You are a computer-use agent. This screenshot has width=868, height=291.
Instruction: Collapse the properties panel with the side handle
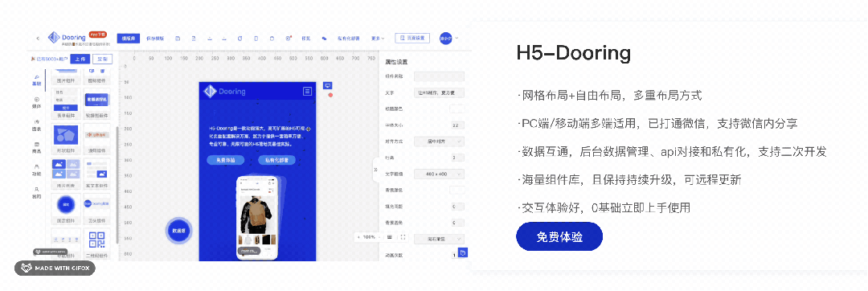[x=375, y=170]
